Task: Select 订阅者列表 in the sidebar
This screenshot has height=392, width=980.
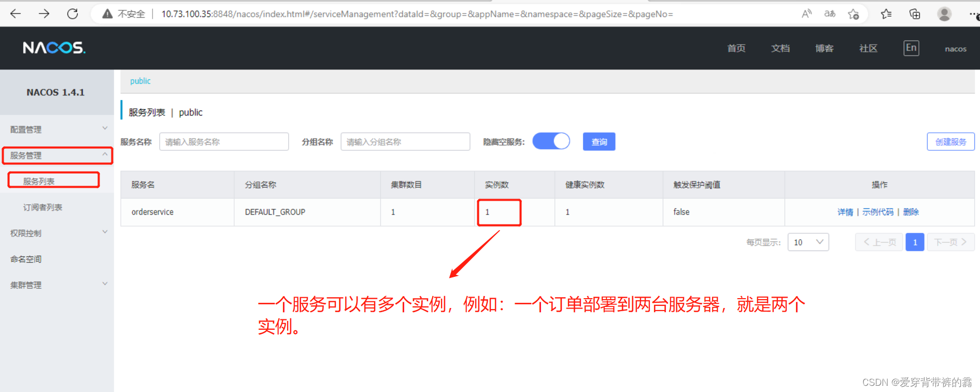Action: (42, 207)
